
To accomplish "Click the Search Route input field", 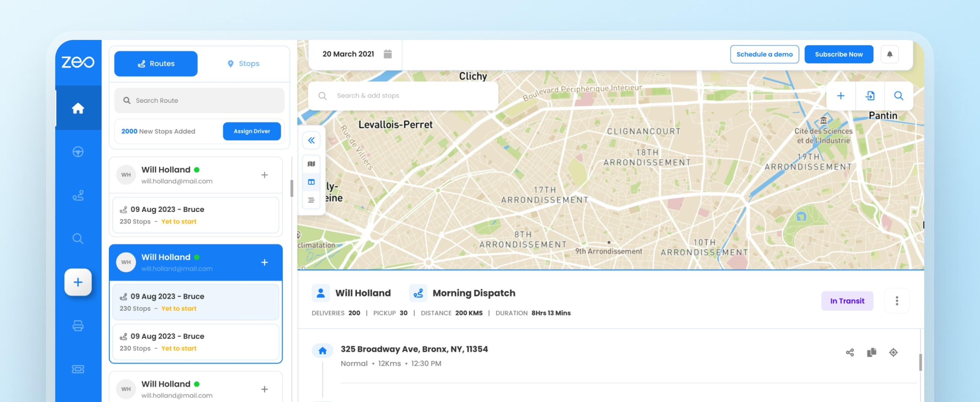I will (199, 101).
